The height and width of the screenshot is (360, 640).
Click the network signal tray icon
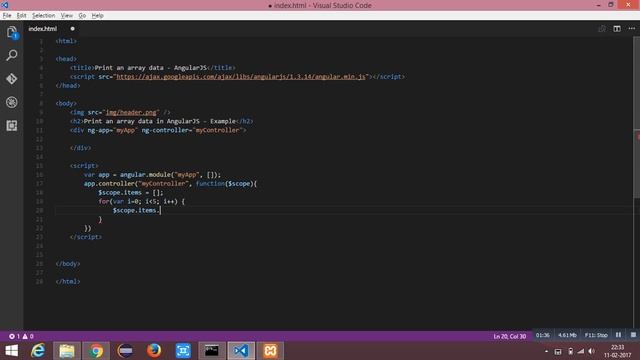click(581, 351)
